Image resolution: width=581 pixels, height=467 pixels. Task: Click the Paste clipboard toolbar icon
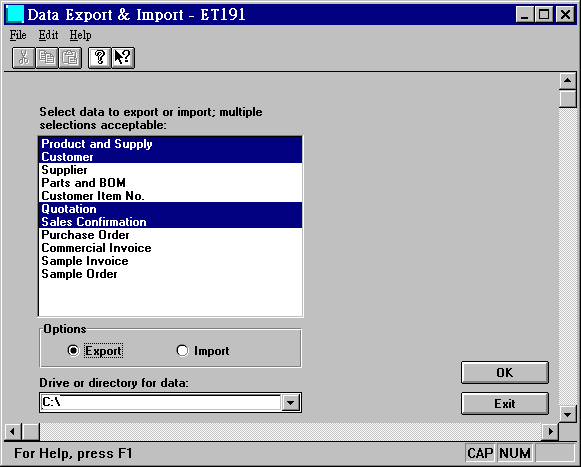point(70,58)
